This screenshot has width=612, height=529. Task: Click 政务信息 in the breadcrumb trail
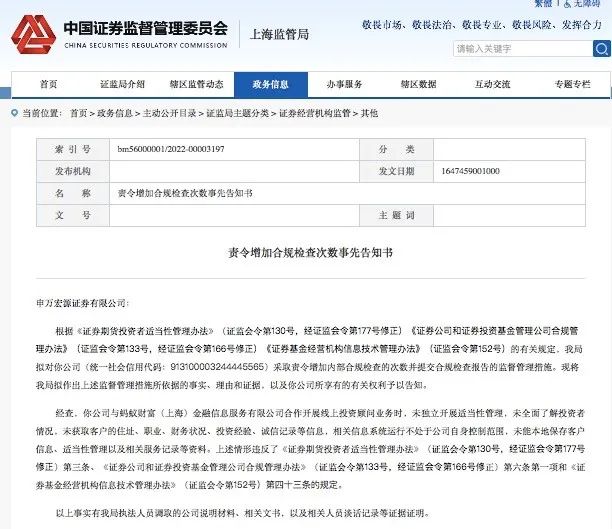[115, 113]
